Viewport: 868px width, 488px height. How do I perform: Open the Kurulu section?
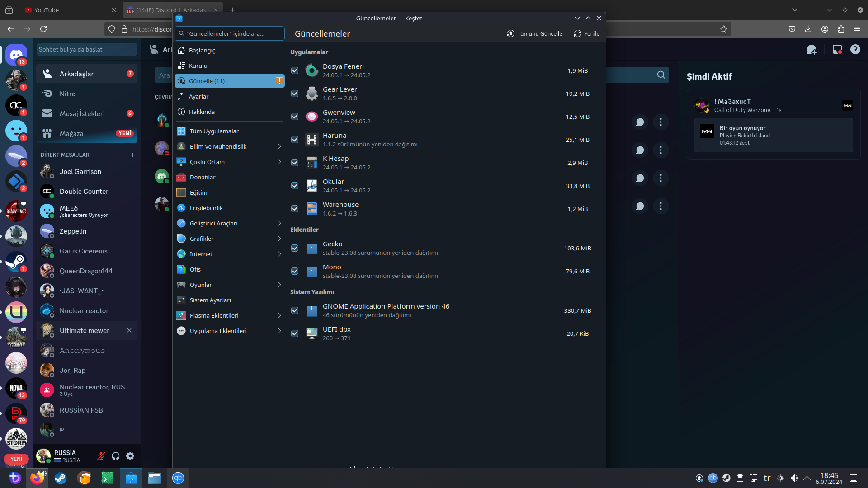[x=198, y=66]
